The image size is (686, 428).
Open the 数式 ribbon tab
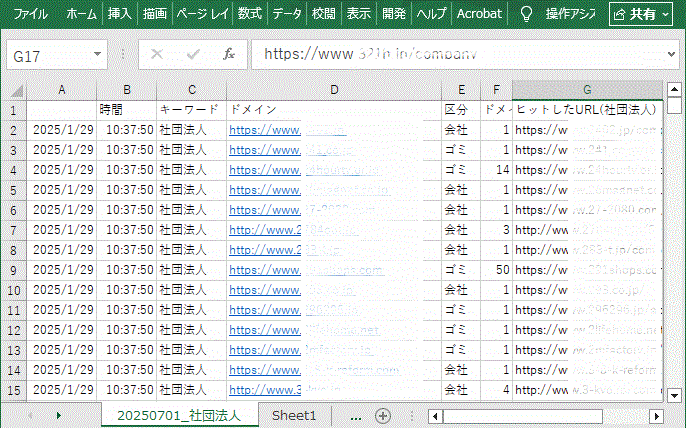pos(250,14)
